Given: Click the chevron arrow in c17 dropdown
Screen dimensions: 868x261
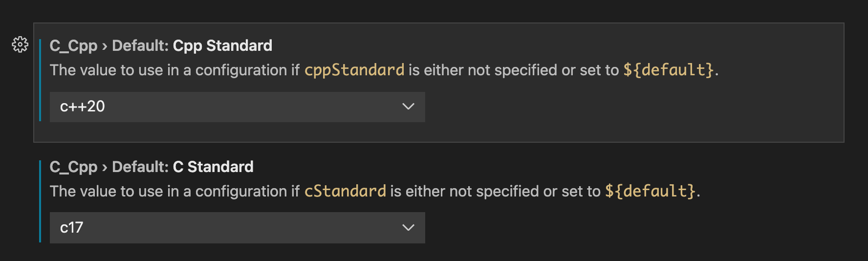Looking at the screenshot, I should click(x=408, y=227).
